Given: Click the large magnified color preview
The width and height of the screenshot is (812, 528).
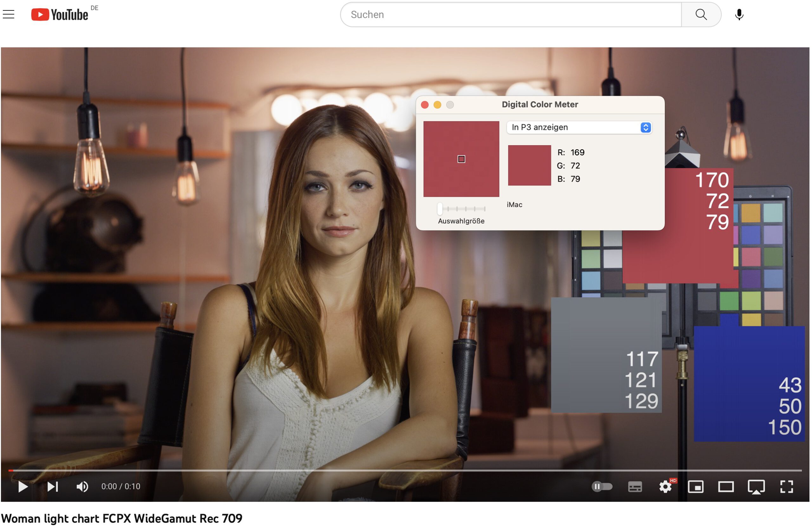Looking at the screenshot, I should coord(461,159).
